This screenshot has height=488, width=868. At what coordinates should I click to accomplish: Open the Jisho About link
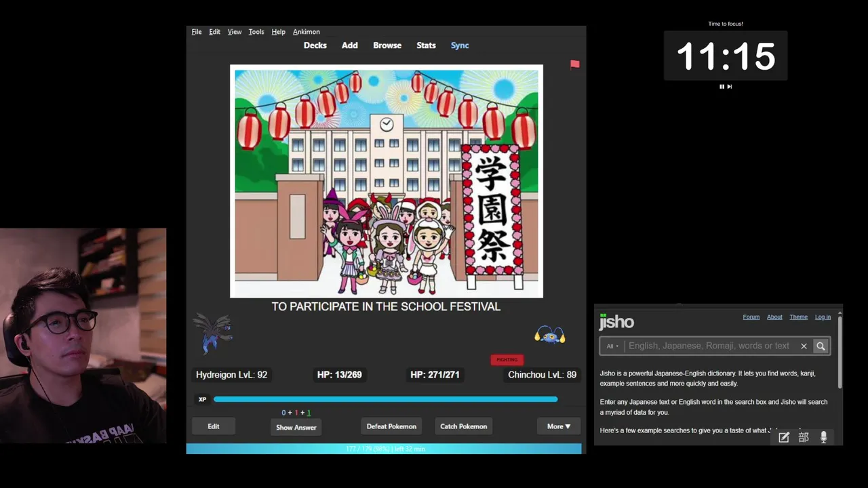coord(774,317)
